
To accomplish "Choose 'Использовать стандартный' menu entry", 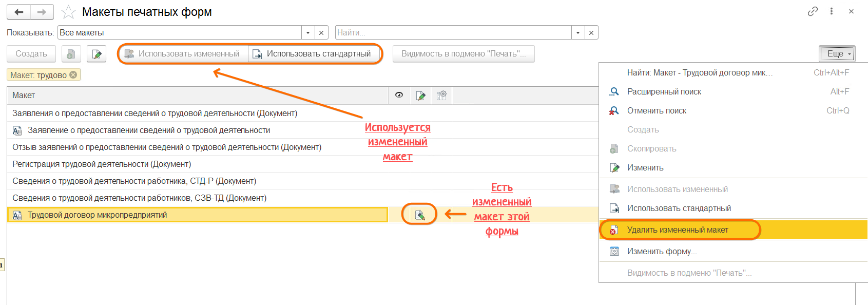I will point(733,208).
